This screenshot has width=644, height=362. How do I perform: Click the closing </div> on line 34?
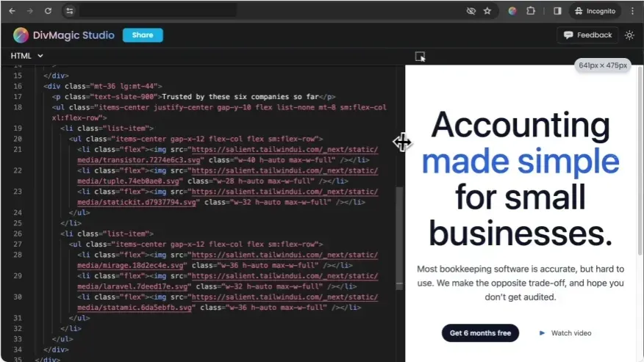click(56, 350)
